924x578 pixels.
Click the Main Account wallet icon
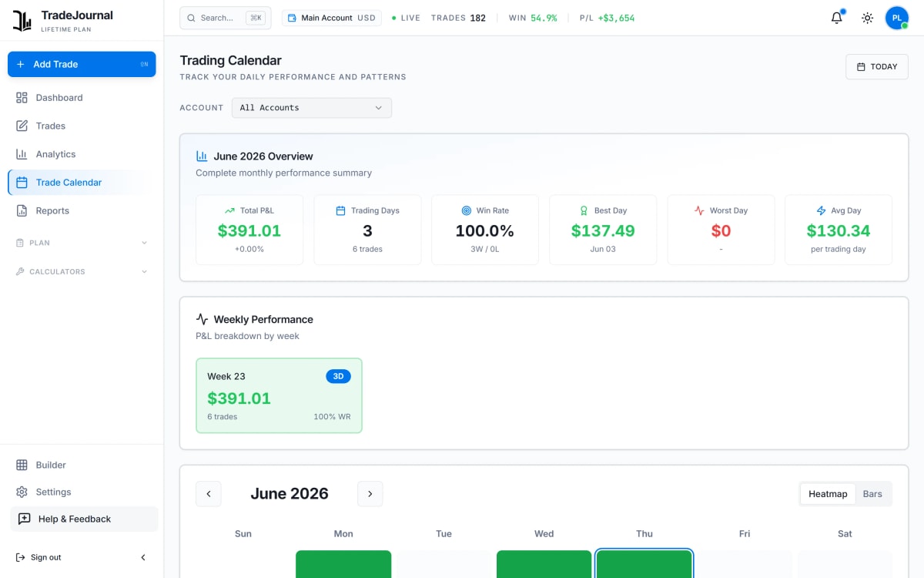coord(292,18)
